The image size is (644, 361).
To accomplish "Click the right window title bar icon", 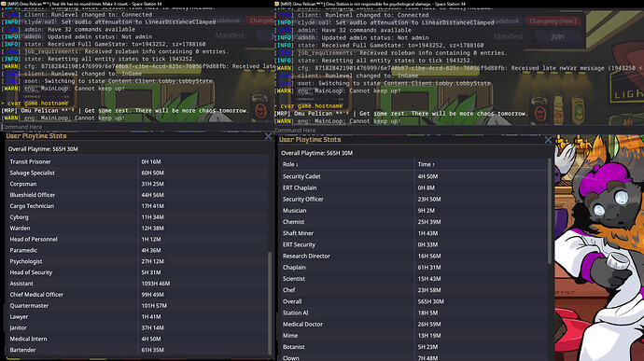I will click(277, 4).
